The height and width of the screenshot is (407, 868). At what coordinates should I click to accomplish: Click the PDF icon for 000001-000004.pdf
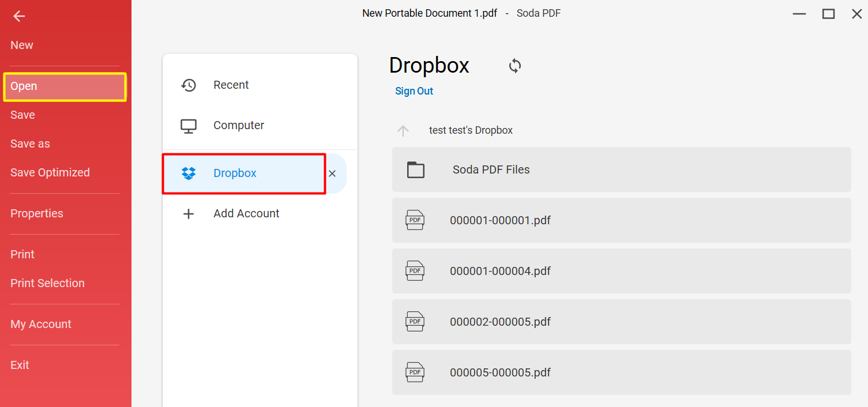(415, 271)
